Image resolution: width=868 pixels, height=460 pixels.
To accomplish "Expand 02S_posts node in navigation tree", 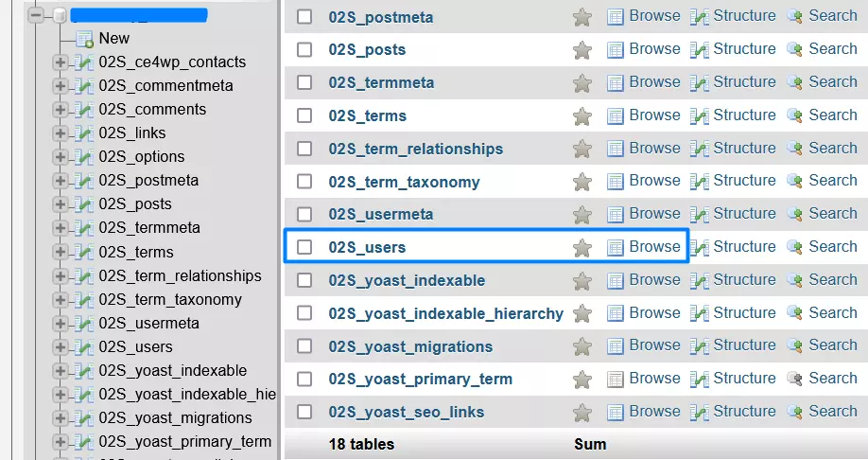I will click(61, 204).
